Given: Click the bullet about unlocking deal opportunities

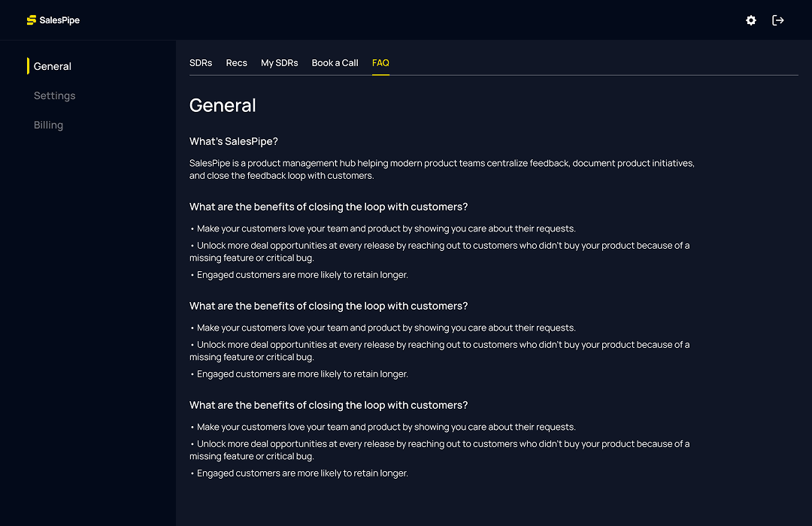Looking at the screenshot, I should click(x=440, y=251).
